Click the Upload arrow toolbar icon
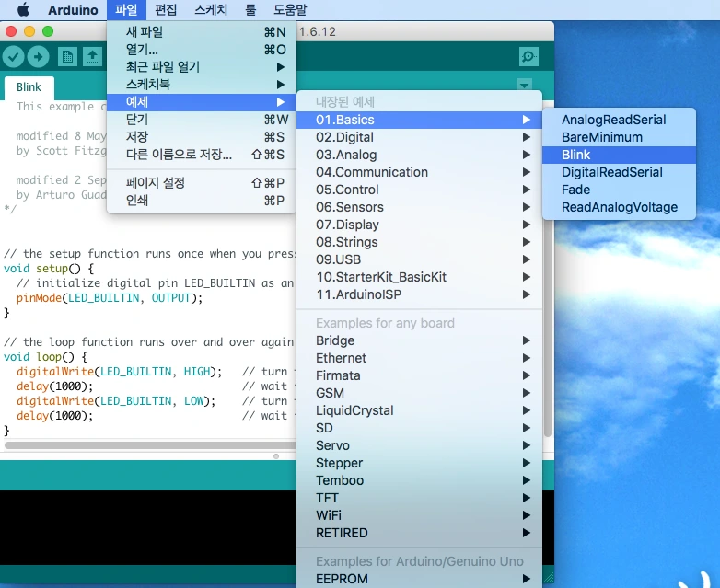Viewport: 720px width, 588px height. (38, 57)
